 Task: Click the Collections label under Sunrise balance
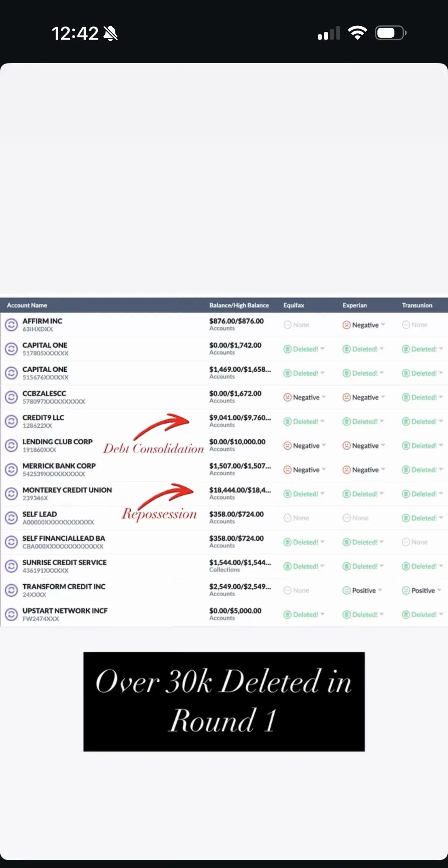(x=224, y=569)
